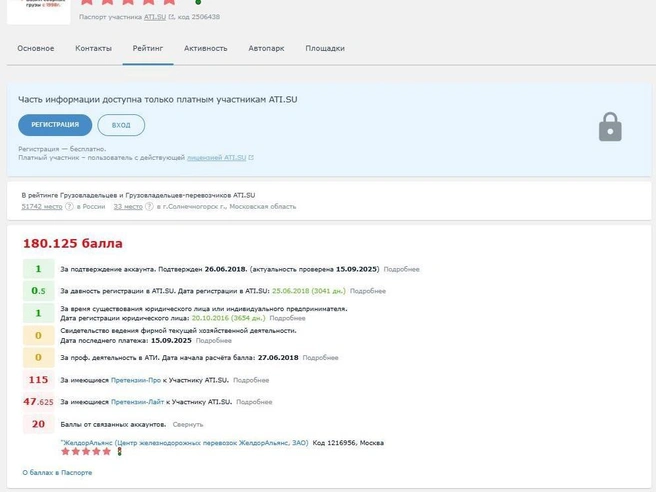Go to the Автопарк tab

click(x=266, y=49)
